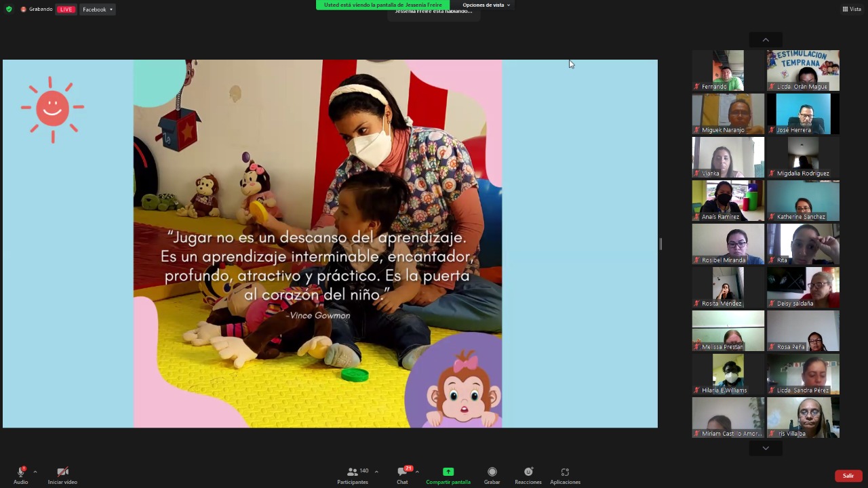Unmute using the Audio microphone icon
868x488 pixels.
coord(21,472)
